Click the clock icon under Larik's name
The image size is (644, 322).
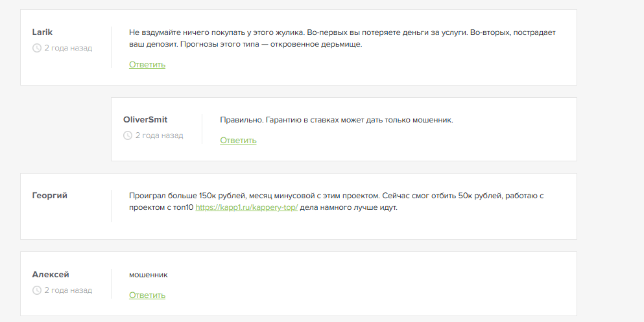pos(36,48)
